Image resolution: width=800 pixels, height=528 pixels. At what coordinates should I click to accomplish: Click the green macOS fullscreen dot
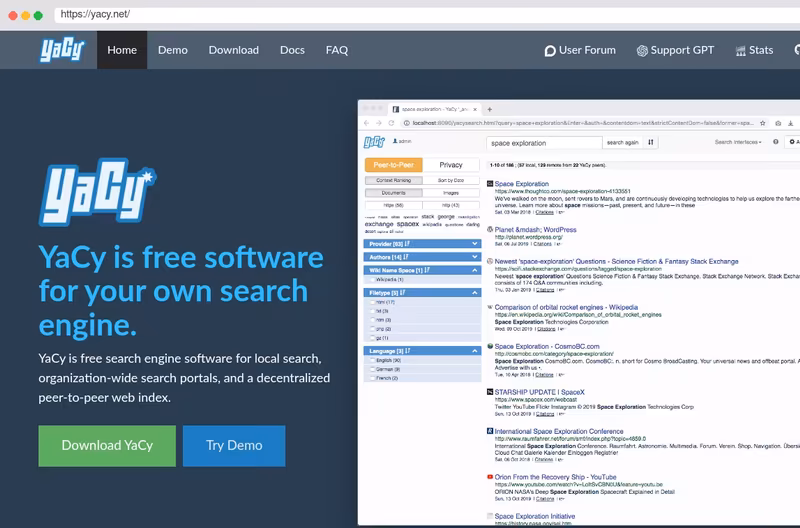pos(38,15)
